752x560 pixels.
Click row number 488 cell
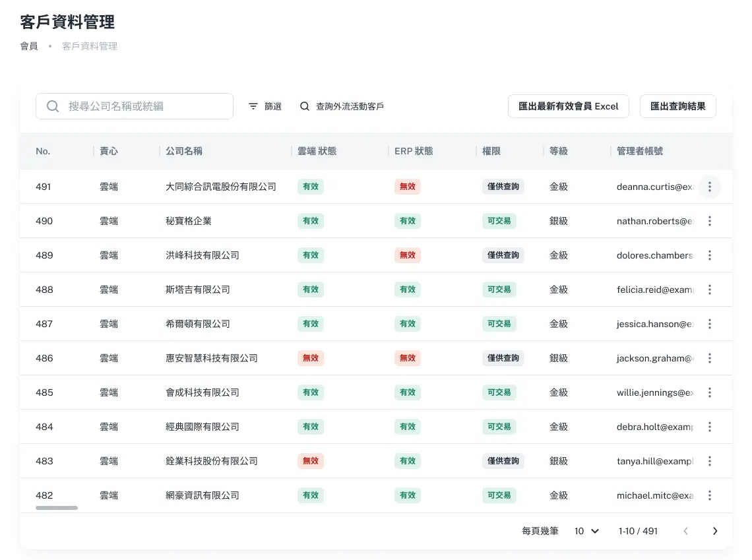tap(44, 290)
